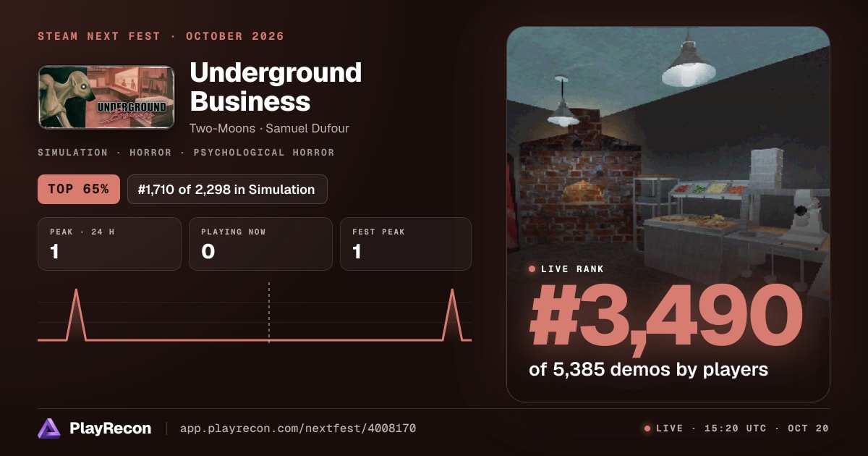Viewport: 868px width, 456px height.
Task: Click the game screenshot of pizza kitchen
Action: [x=668, y=214]
